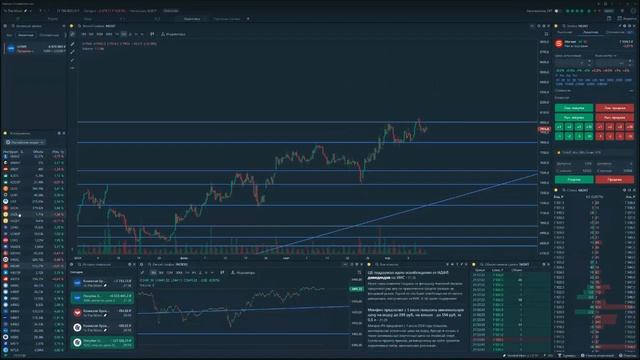Click the price input field in order form
Viewport: 640px width, 360px height.
click(570, 63)
